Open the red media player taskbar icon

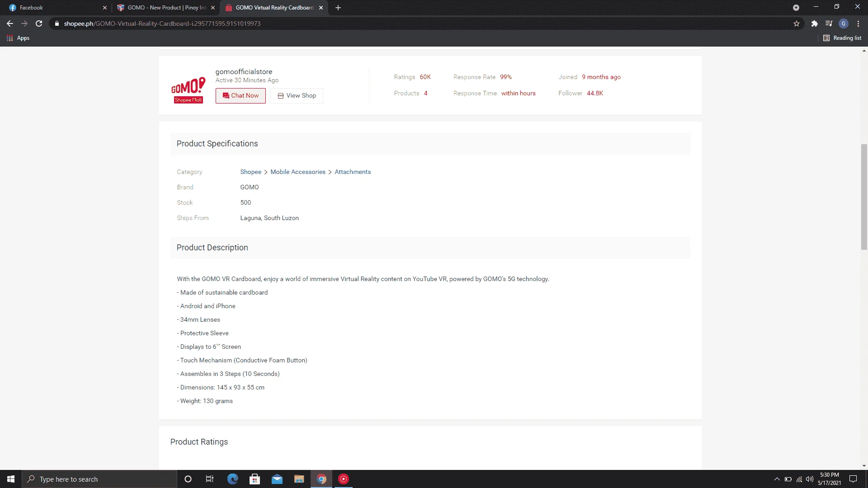click(344, 479)
